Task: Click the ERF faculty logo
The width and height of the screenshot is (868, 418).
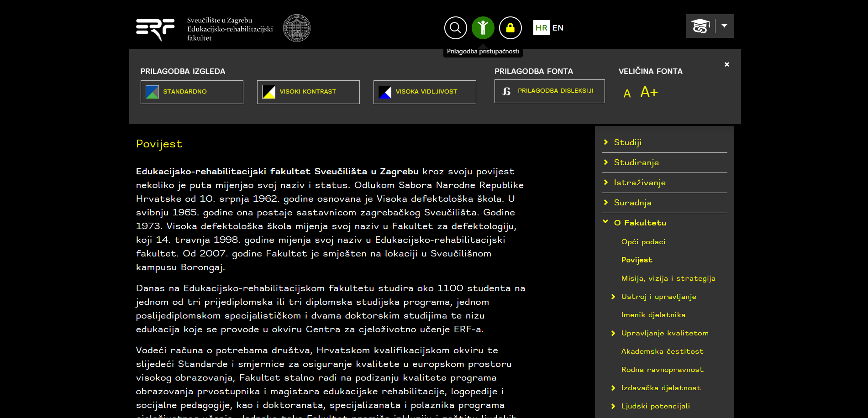Action: coord(155,30)
